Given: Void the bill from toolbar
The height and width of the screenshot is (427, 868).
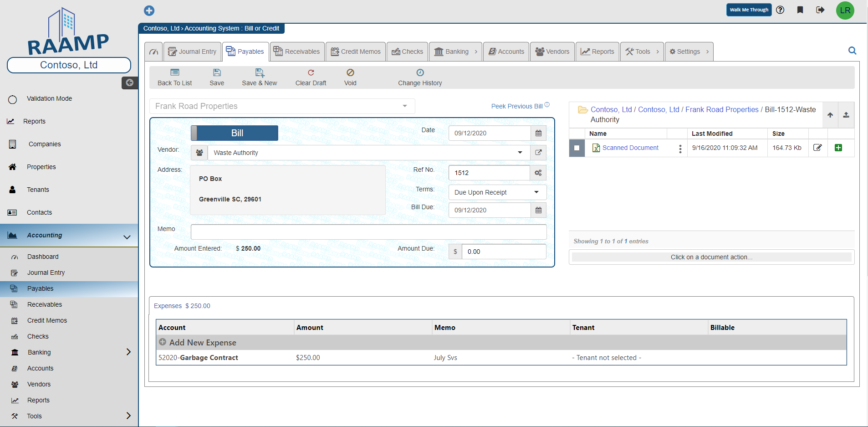Looking at the screenshot, I should click(350, 77).
